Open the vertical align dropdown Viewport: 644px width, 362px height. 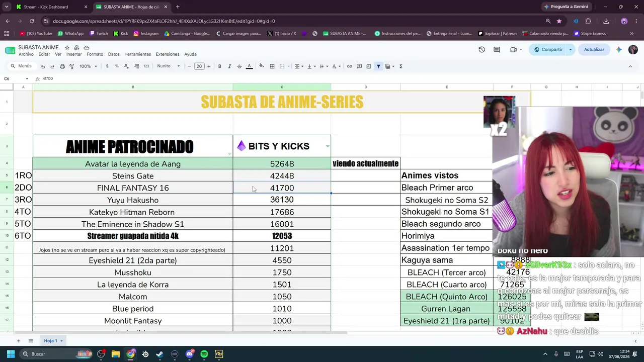pyautogui.click(x=310, y=66)
